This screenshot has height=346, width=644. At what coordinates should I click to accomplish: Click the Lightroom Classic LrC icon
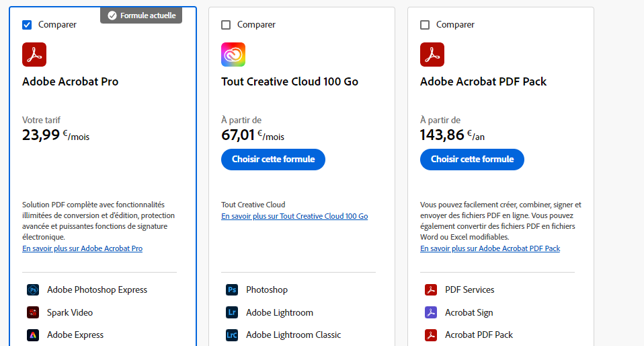coord(232,335)
